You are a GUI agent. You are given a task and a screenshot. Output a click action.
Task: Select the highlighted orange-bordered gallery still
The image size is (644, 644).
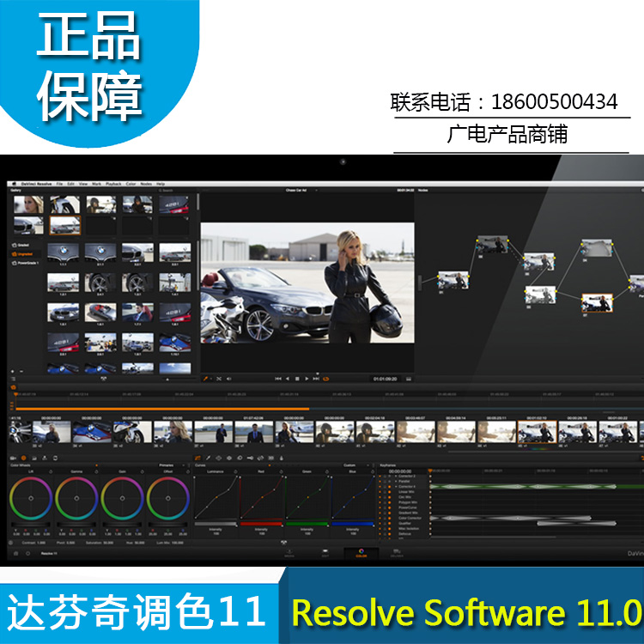point(65,226)
